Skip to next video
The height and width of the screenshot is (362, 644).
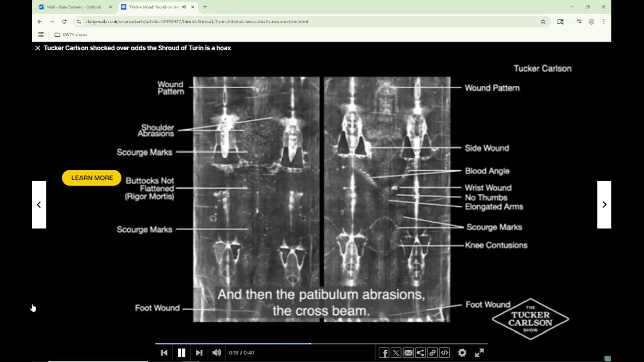[x=199, y=353]
